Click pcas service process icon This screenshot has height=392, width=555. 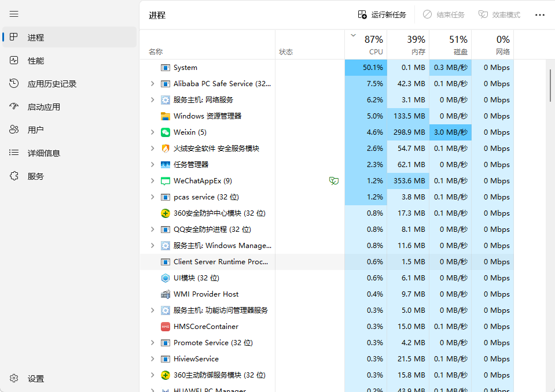coord(166,197)
